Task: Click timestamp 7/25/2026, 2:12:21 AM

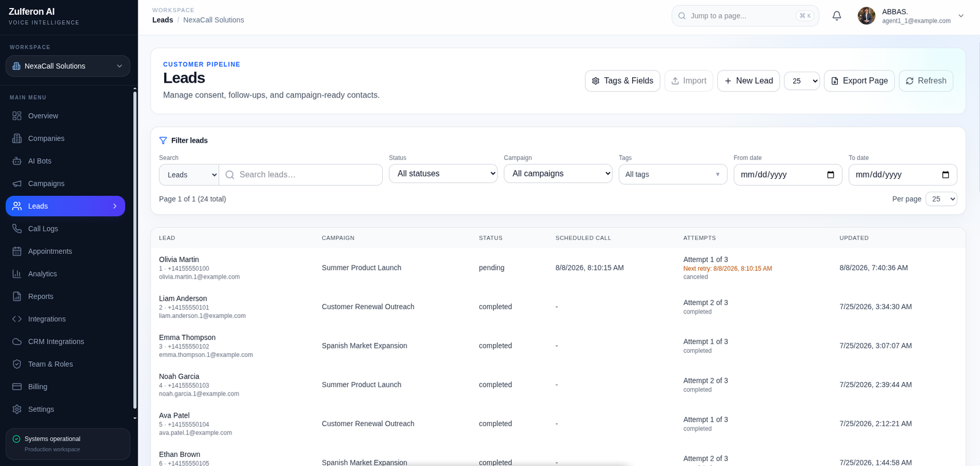Action: [x=876, y=424]
